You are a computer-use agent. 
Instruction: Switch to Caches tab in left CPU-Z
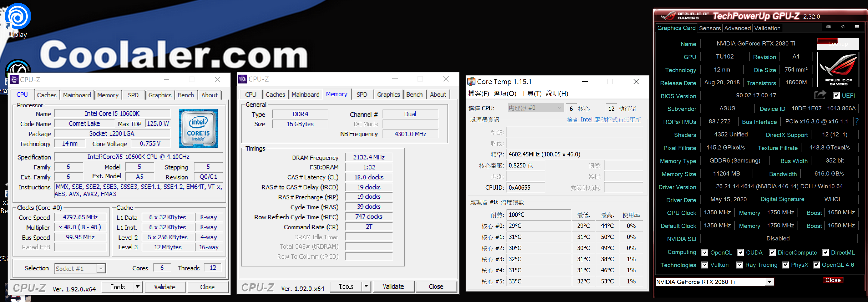pos(47,95)
